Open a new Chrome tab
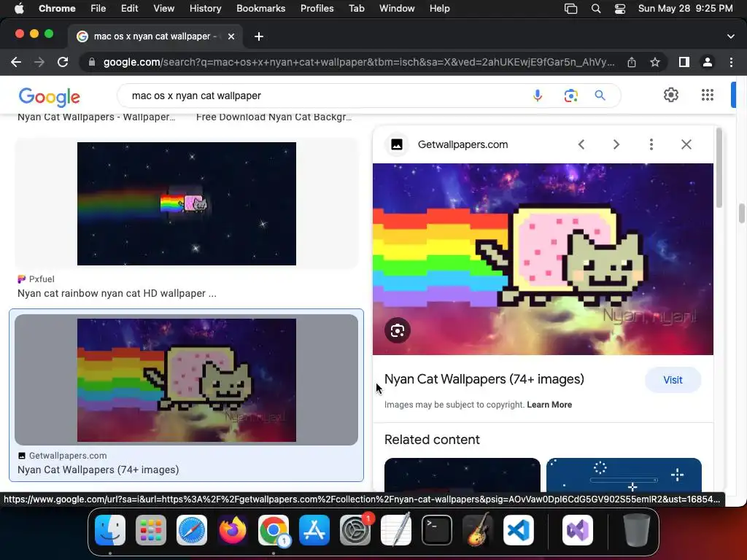This screenshot has width=747, height=560. (259, 36)
